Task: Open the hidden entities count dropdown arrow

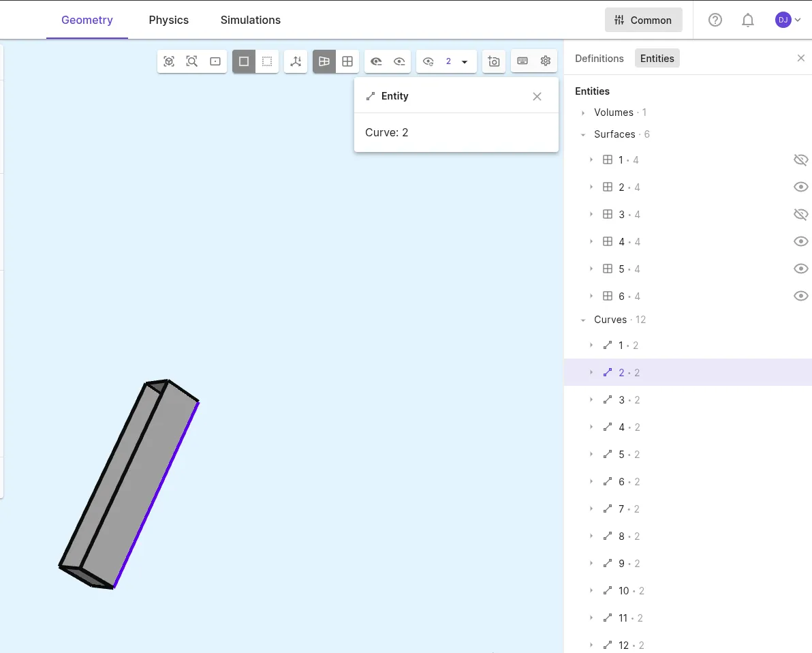Action: click(465, 61)
